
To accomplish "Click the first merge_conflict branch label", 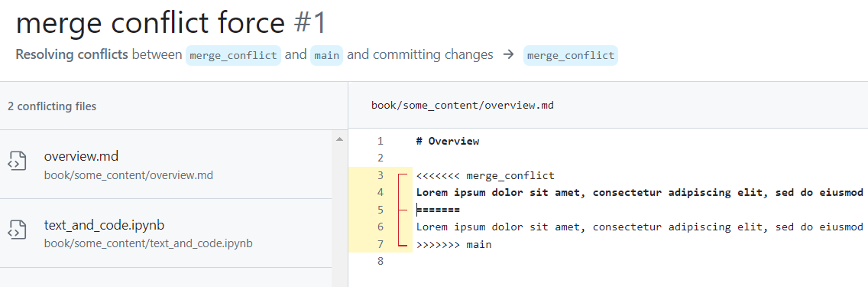I will 233,55.
